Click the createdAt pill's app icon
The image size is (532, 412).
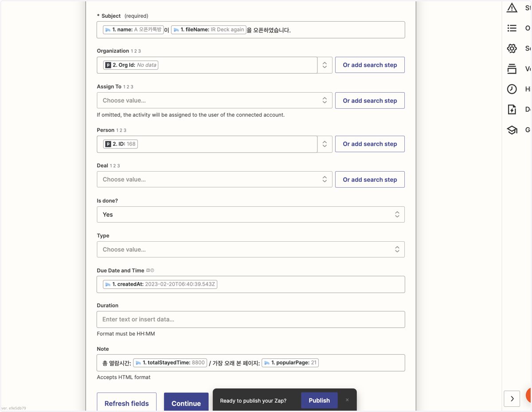tap(108, 284)
